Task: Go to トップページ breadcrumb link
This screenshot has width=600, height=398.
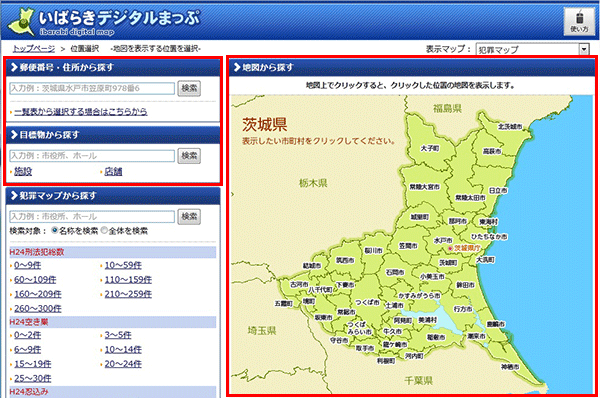Action: point(34,49)
